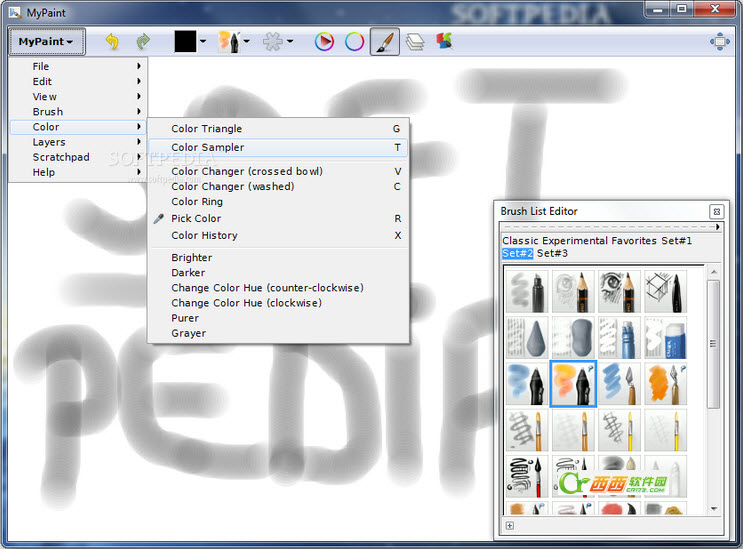Choose Color Ring menu entry
Viewport: 743px width, 549px height.
tap(278, 202)
